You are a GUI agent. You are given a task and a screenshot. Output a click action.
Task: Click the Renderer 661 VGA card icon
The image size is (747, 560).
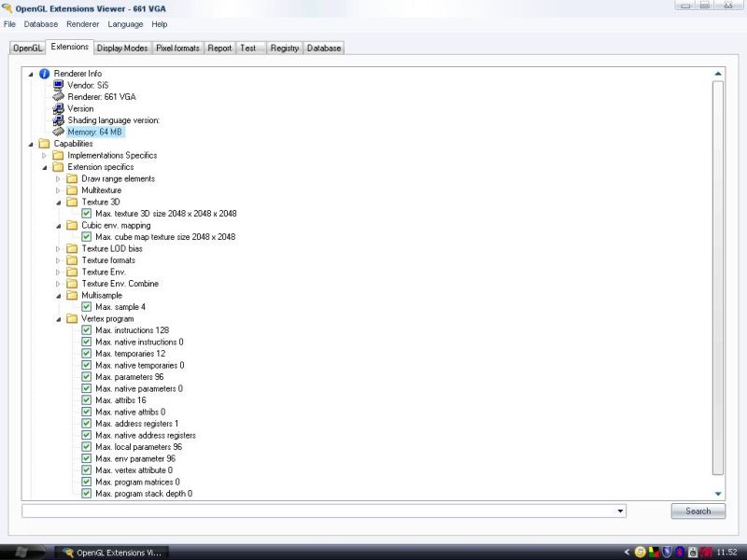(58, 97)
